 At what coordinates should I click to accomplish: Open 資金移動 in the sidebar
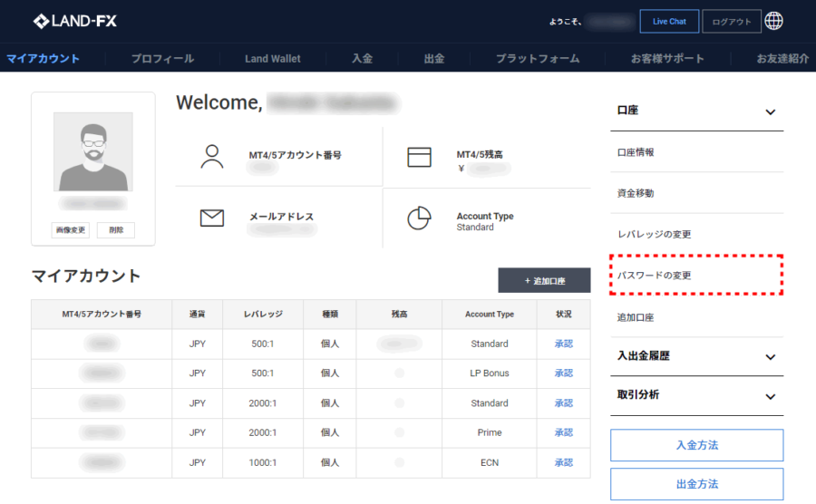click(x=697, y=193)
